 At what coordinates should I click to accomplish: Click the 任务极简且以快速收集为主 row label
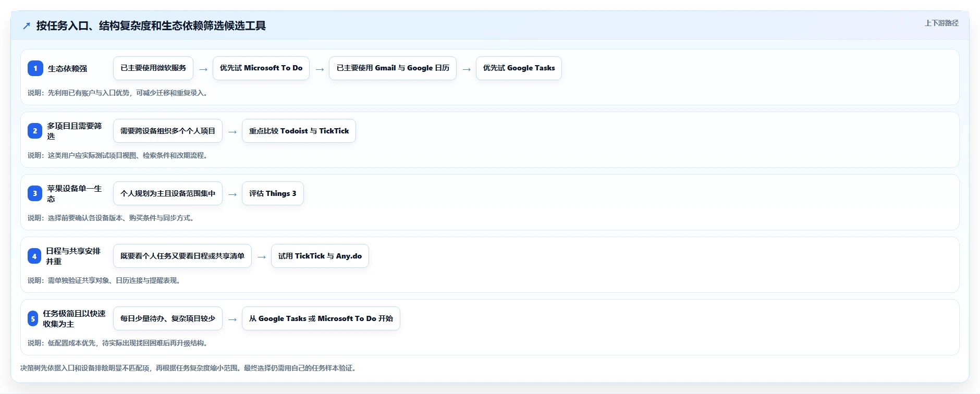click(75, 318)
